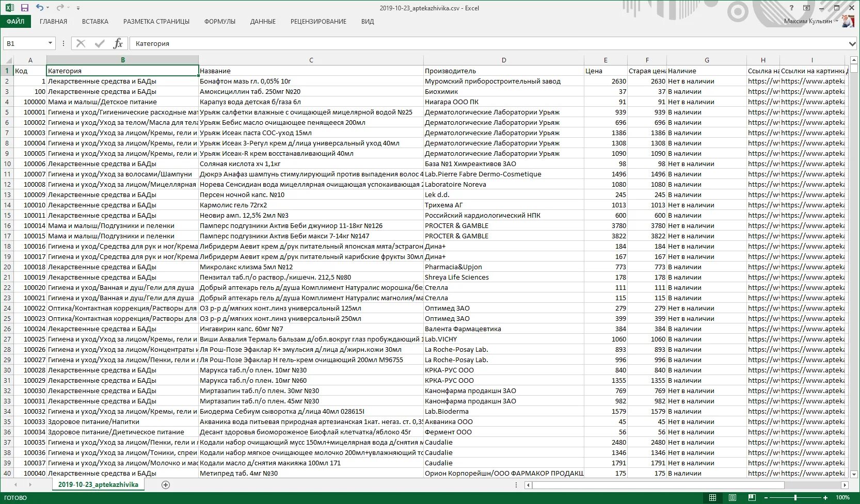Open Максим Кульгин account menu
This screenshot has height=504, width=860.
click(x=811, y=21)
